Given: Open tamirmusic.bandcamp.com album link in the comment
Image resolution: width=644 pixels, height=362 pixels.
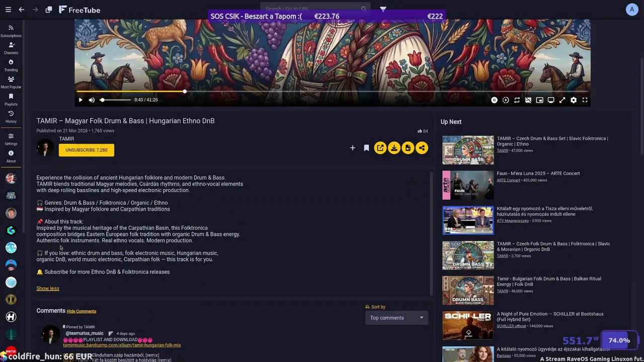Looking at the screenshot, I should 122,345.
